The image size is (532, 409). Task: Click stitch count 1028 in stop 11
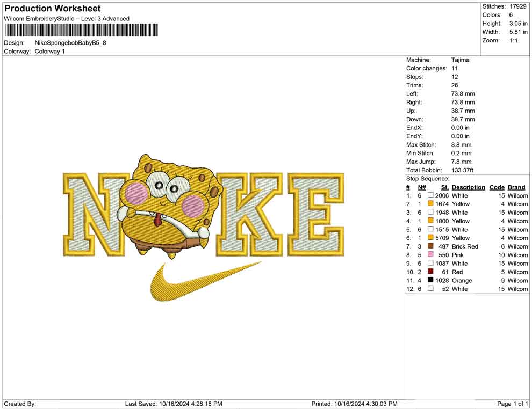pos(442,280)
